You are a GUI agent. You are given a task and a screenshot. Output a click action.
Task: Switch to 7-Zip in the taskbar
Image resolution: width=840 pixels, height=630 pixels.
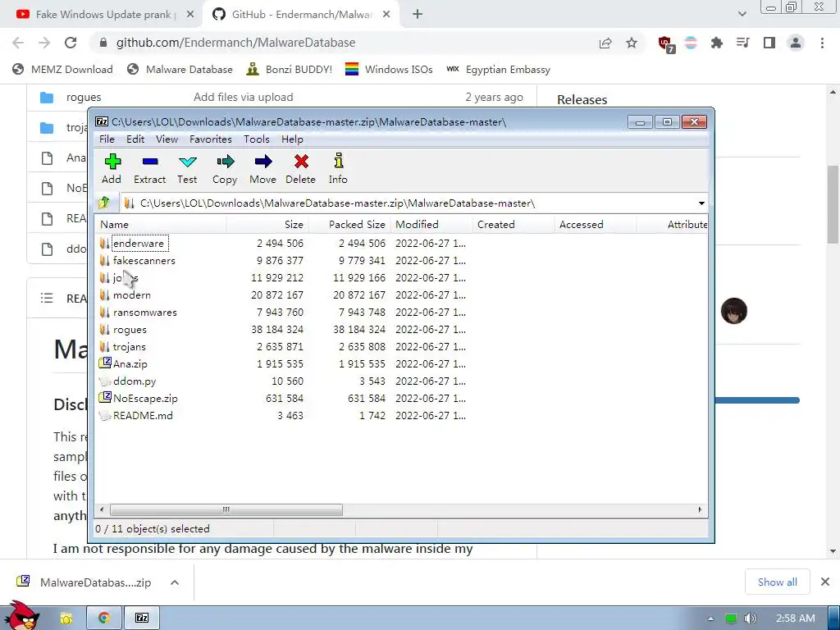coord(141,618)
